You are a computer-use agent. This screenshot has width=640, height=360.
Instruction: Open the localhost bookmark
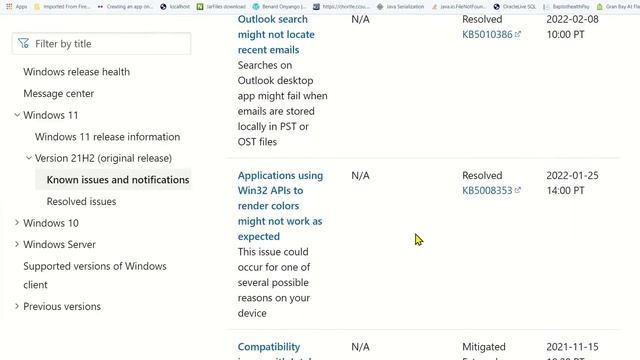tap(175, 7)
